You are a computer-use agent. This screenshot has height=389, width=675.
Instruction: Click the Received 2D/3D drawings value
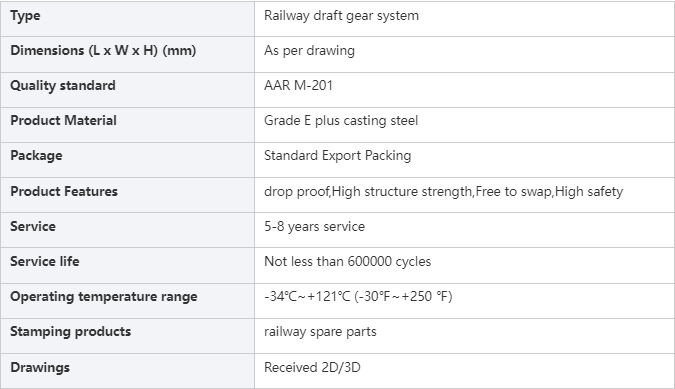(x=312, y=367)
